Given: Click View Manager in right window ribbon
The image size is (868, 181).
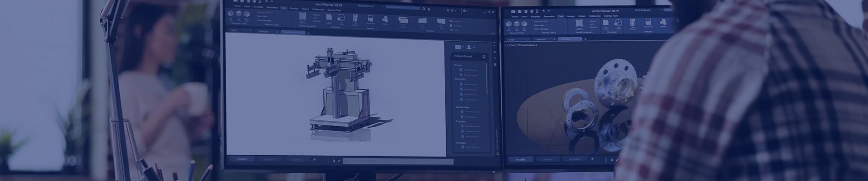Looking at the screenshot, I should (x=541, y=29).
